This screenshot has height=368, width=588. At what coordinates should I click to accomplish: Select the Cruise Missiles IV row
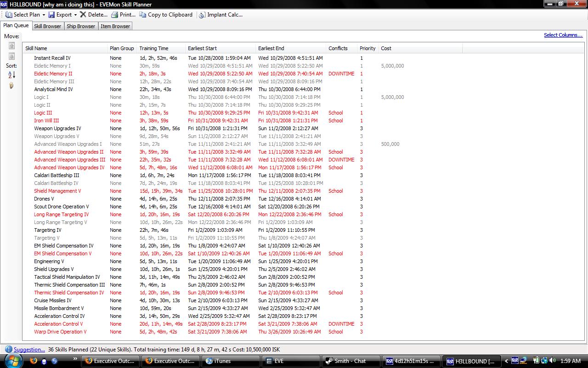click(x=243, y=300)
